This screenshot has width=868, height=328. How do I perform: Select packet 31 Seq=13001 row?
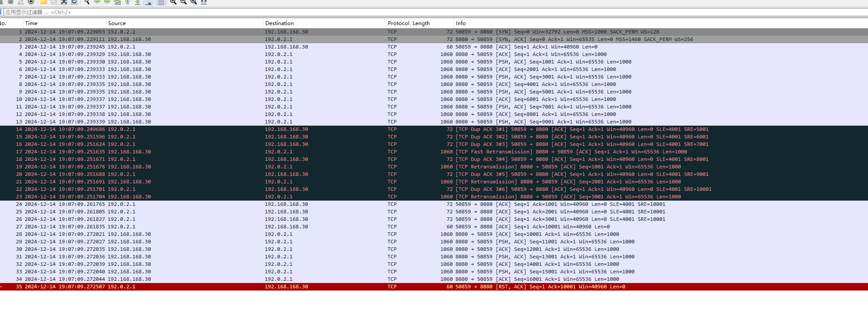pyautogui.click(x=434, y=257)
